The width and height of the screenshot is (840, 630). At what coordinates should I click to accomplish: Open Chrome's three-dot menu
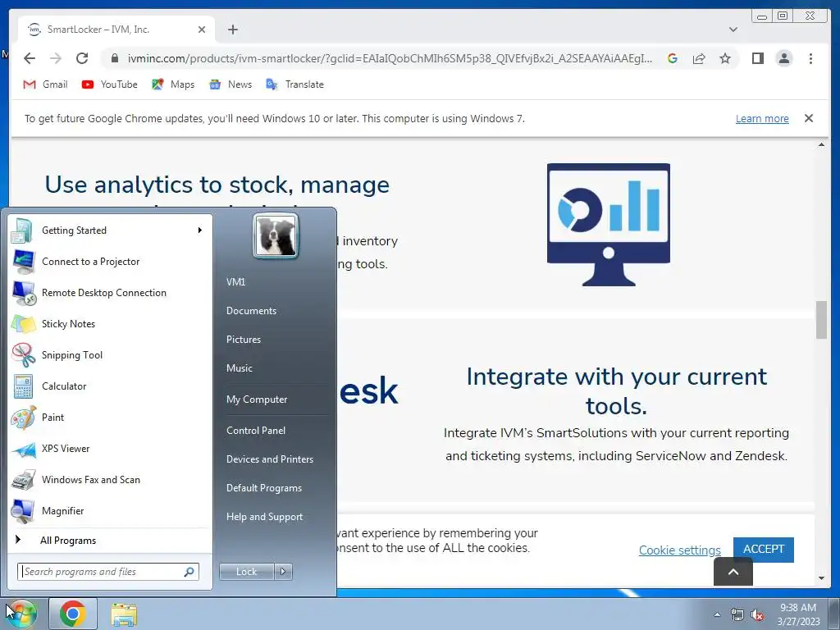(x=810, y=58)
